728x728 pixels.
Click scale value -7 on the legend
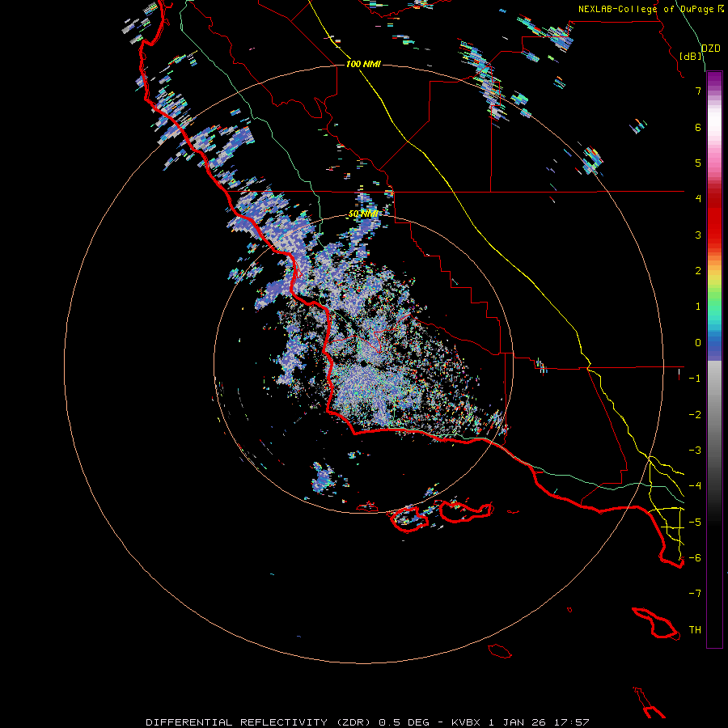pos(695,594)
